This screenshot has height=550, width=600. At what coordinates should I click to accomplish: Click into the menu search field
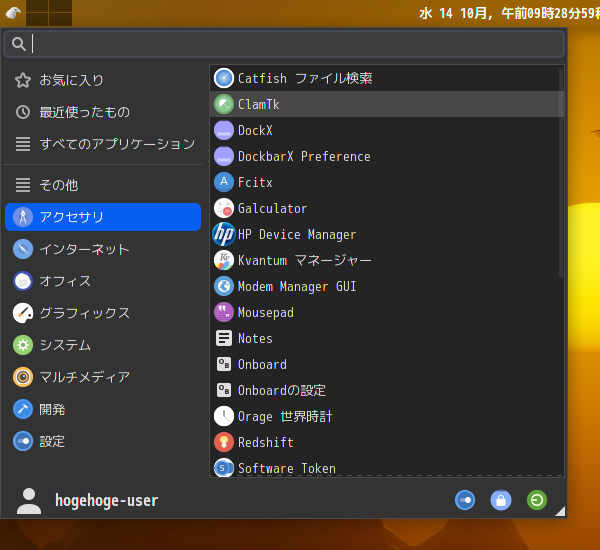[284, 44]
